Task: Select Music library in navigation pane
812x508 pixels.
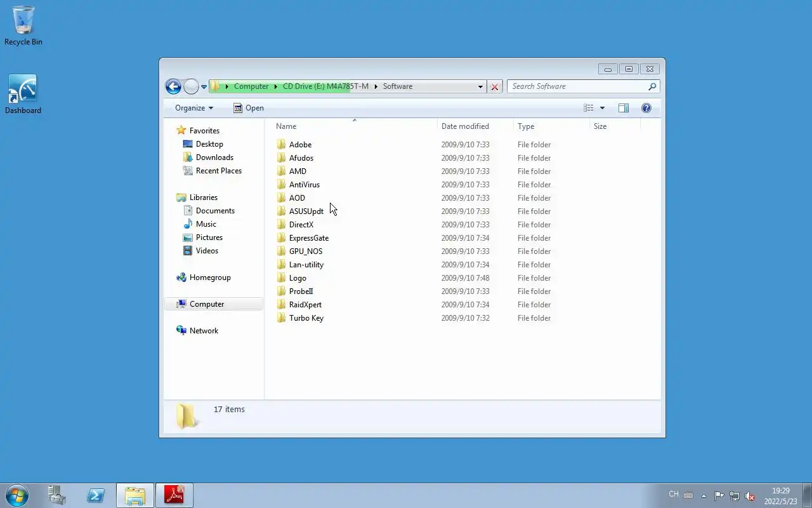Action: point(200,224)
